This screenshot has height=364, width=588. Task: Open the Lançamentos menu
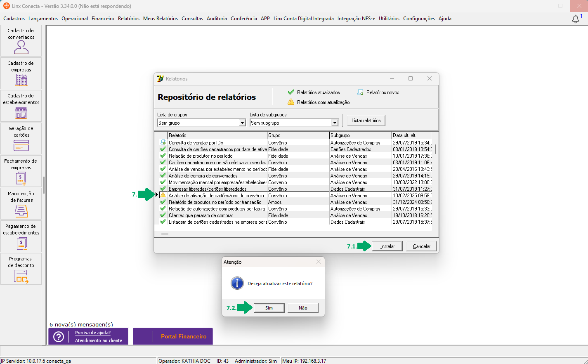pyautogui.click(x=43, y=19)
